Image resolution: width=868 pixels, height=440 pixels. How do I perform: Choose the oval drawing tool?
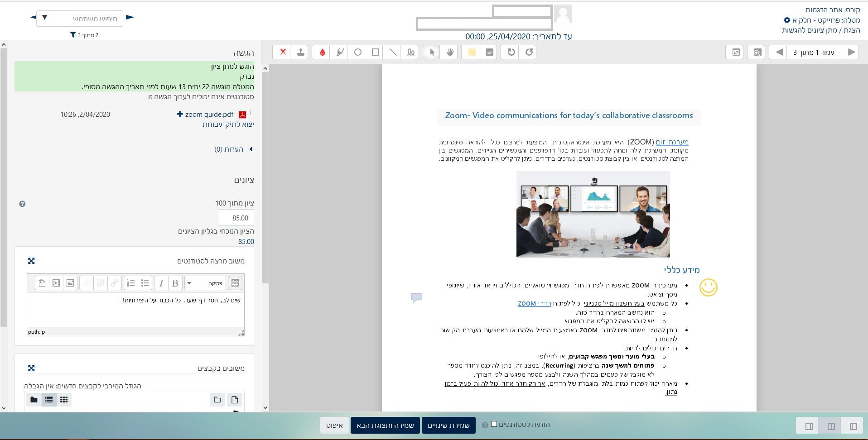358,52
